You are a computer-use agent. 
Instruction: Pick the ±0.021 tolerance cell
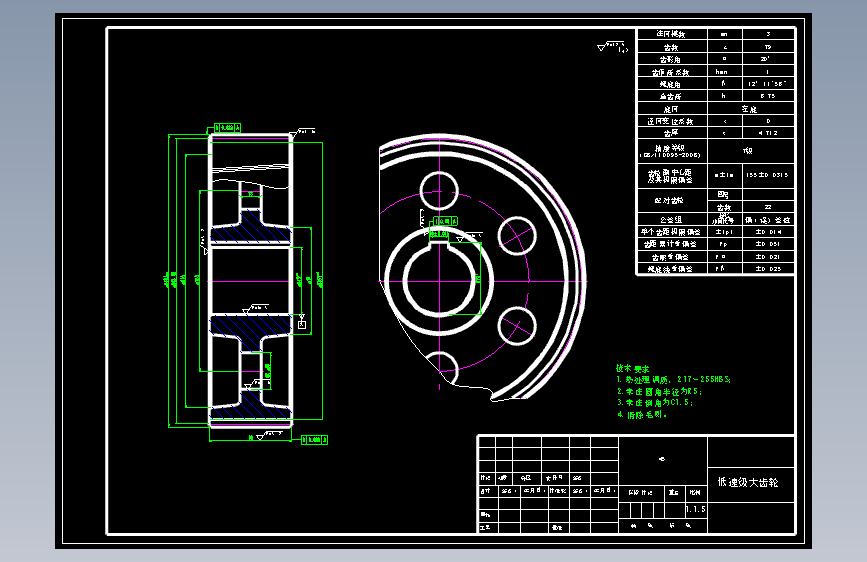pos(769,257)
